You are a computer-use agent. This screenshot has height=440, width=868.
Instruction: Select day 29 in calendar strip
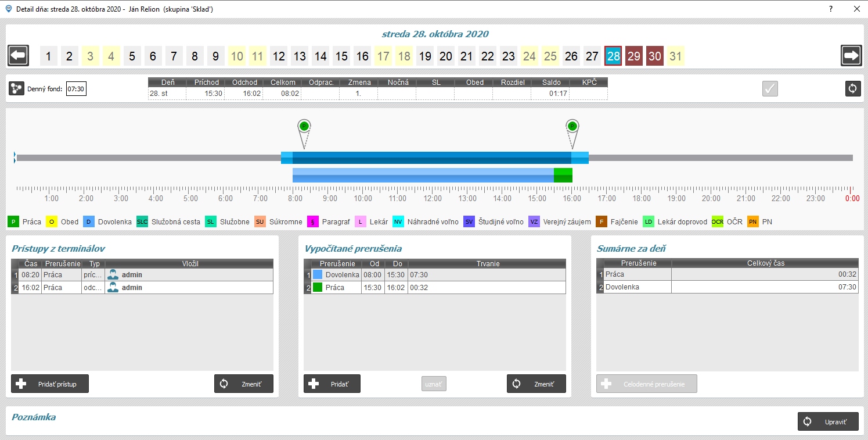point(634,56)
